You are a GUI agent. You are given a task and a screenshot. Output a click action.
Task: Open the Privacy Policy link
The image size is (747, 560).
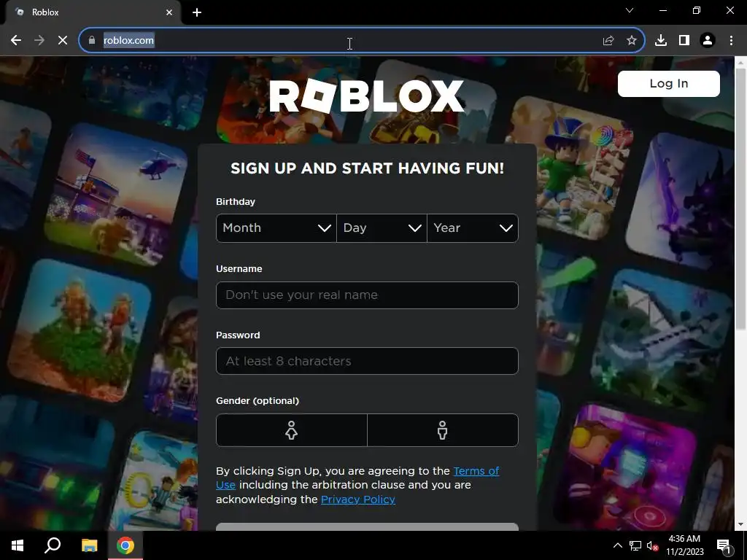(357, 499)
